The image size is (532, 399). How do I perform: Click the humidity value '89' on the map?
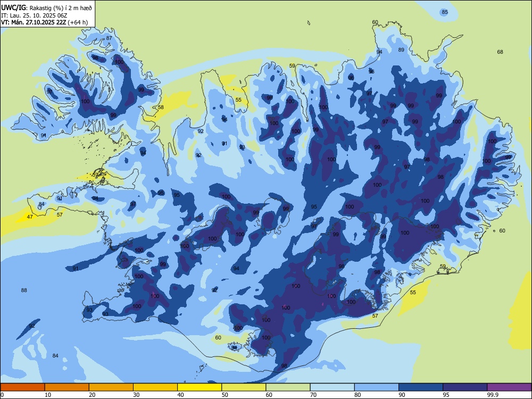coord(401,50)
